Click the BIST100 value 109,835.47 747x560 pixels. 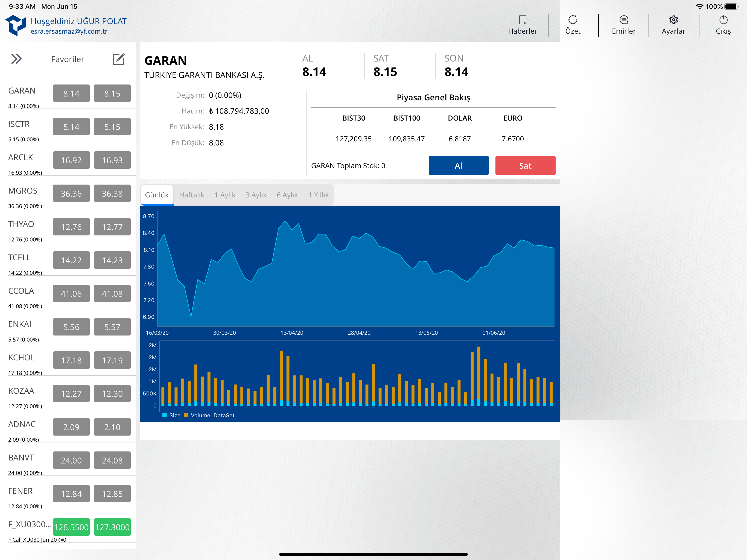pos(407,139)
